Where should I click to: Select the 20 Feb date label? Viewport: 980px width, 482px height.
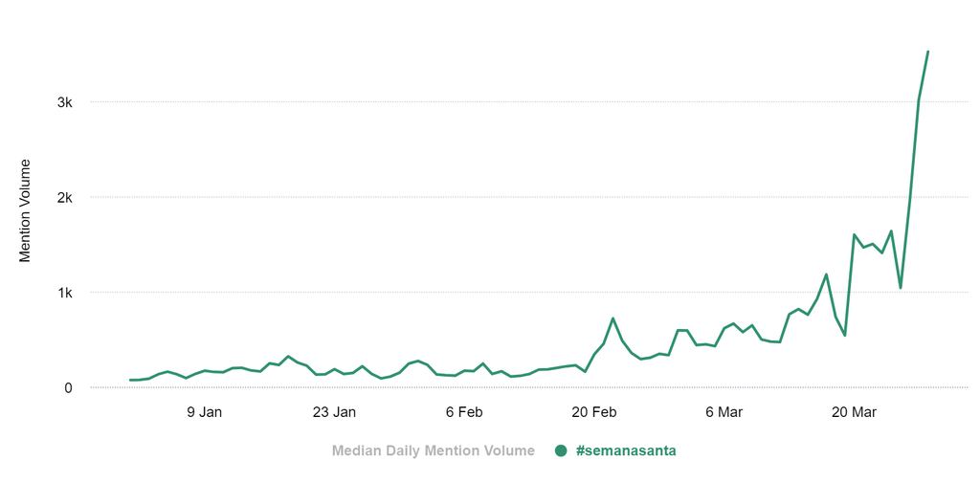tap(593, 413)
